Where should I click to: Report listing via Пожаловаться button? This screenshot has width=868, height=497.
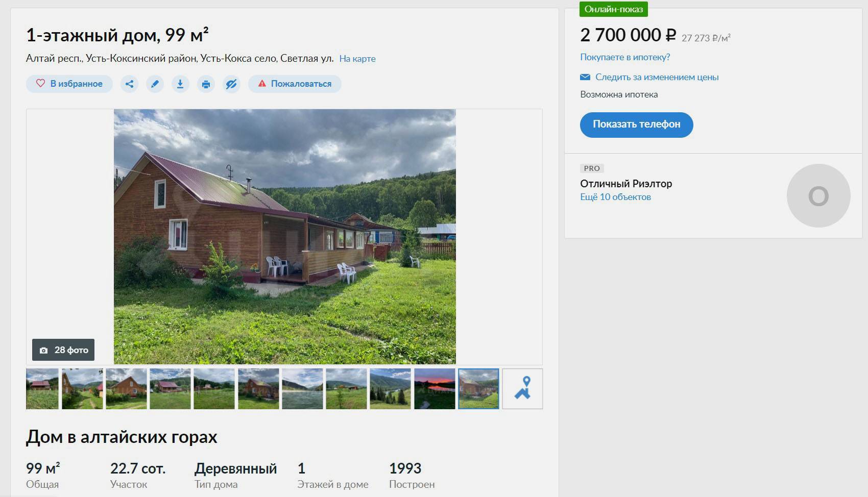[295, 84]
